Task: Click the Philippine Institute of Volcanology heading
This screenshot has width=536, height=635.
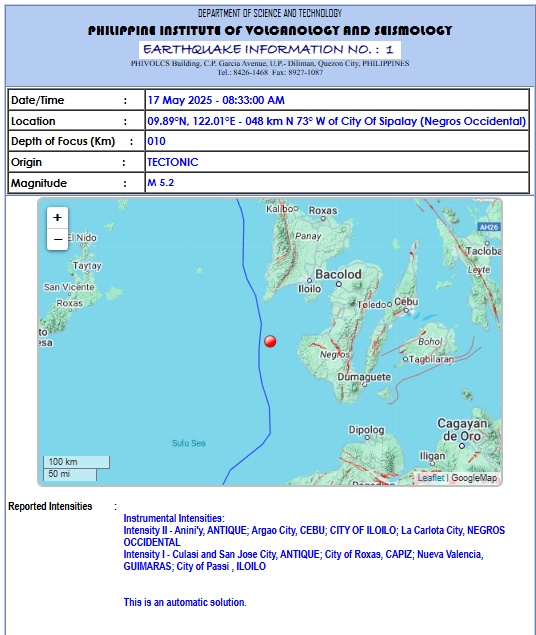Action: point(270,30)
